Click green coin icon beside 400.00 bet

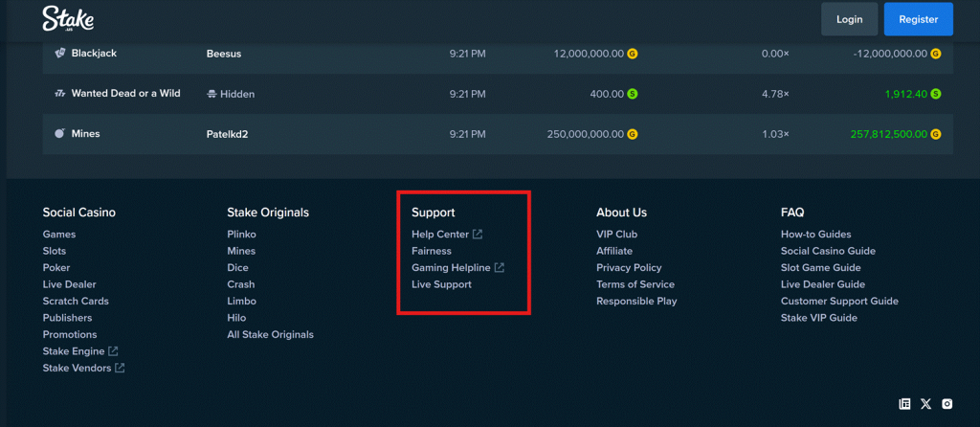tap(632, 94)
